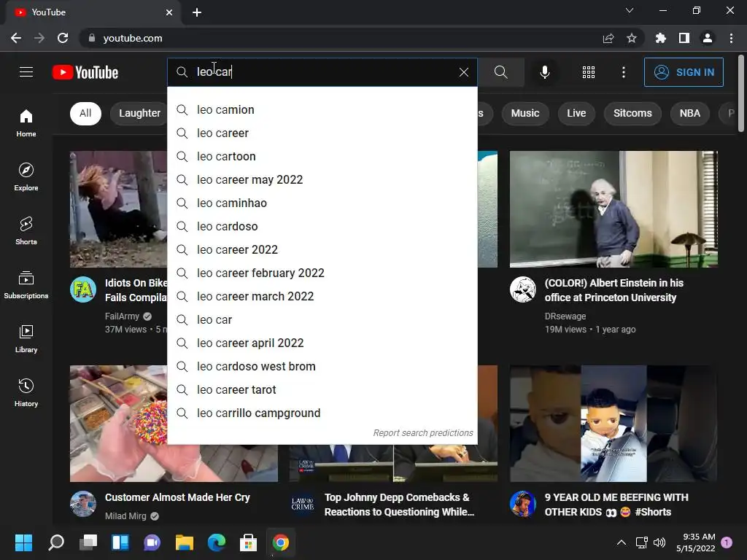
Task: Open Shorts in sidebar
Action: point(26,230)
